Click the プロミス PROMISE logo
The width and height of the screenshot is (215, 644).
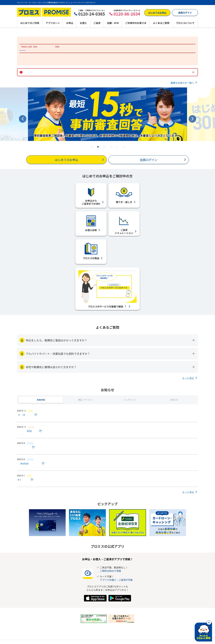tap(44, 12)
